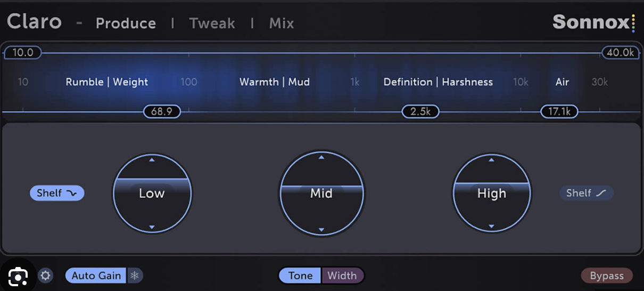This screenshot has width=644, height=291.
Task: Click the camera lens search icon
Action: [x=18, y=277]
